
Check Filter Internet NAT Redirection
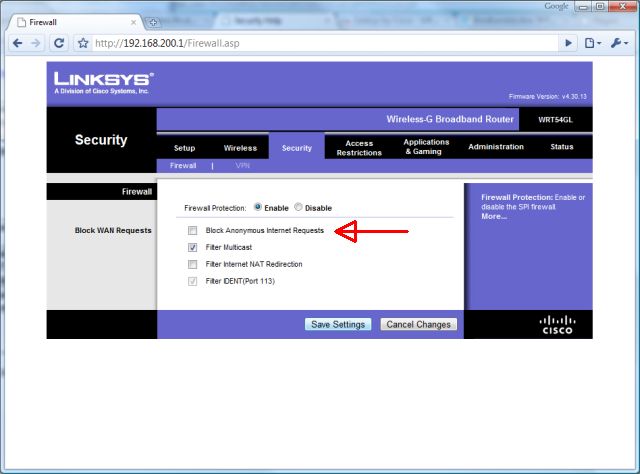click(192, 265)
